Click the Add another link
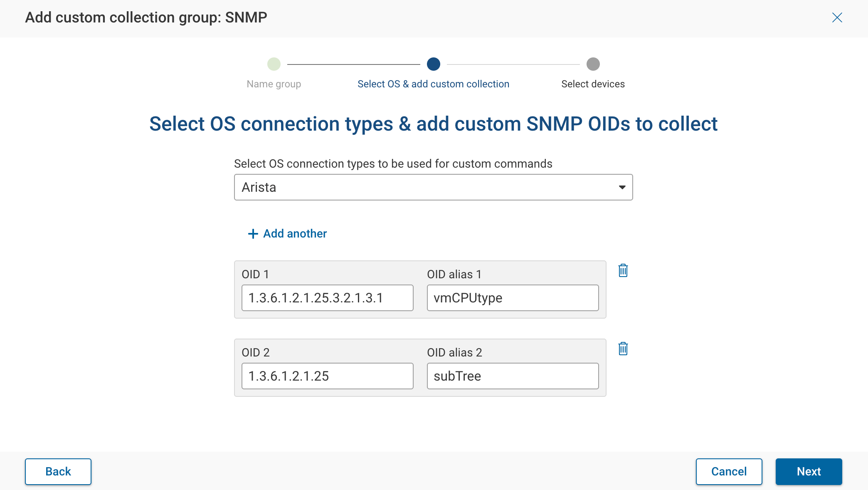The image size is (868, 490). (294, 234)
